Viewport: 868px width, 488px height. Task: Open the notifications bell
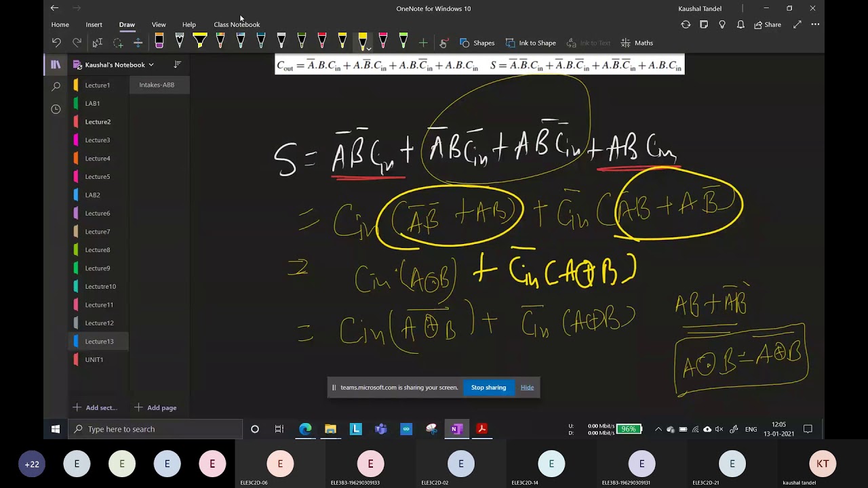point(741,24)
